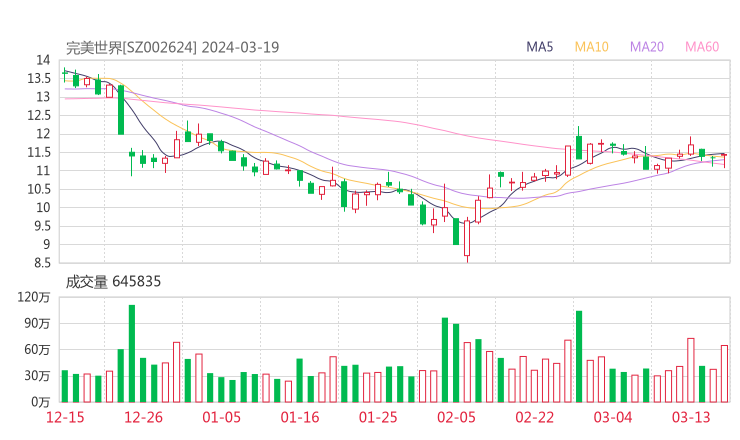The image size is (740, 440).
Task: Click the large green candlestick dropping to 12
Action: click(x=121, y=110)
